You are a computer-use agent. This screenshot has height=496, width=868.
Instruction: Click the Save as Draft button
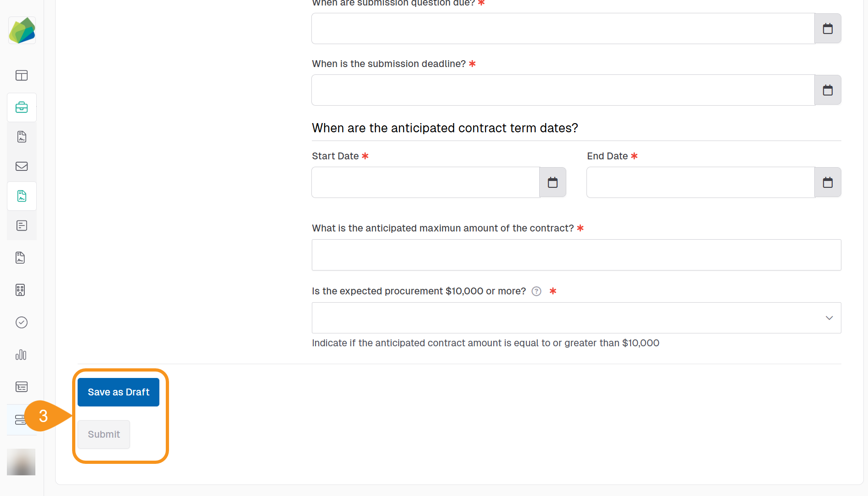pyautogui.click(x=118, y=392)
